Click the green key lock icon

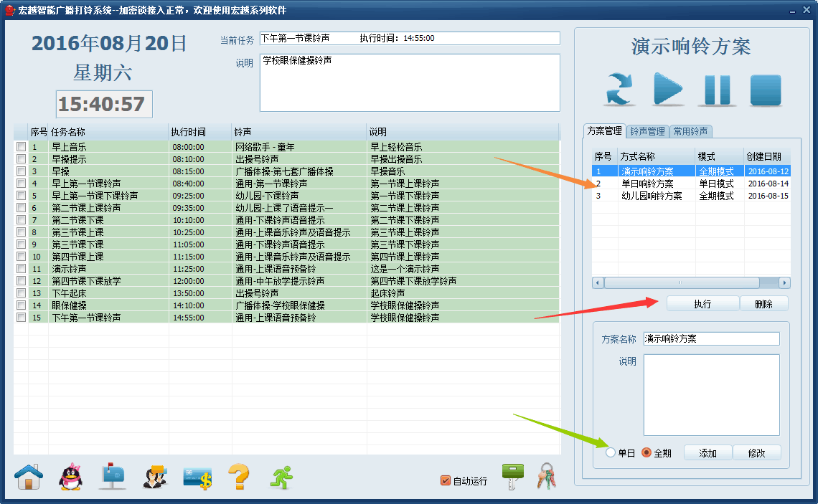512,476
